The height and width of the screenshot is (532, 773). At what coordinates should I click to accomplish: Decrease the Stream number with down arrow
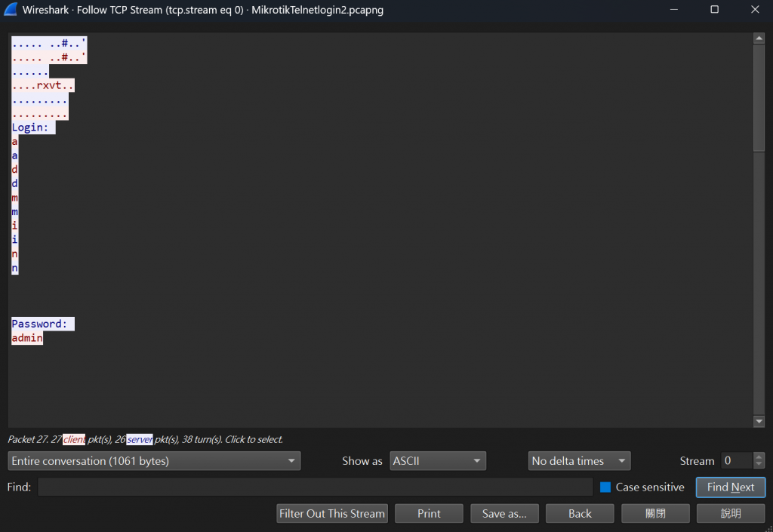759,465
